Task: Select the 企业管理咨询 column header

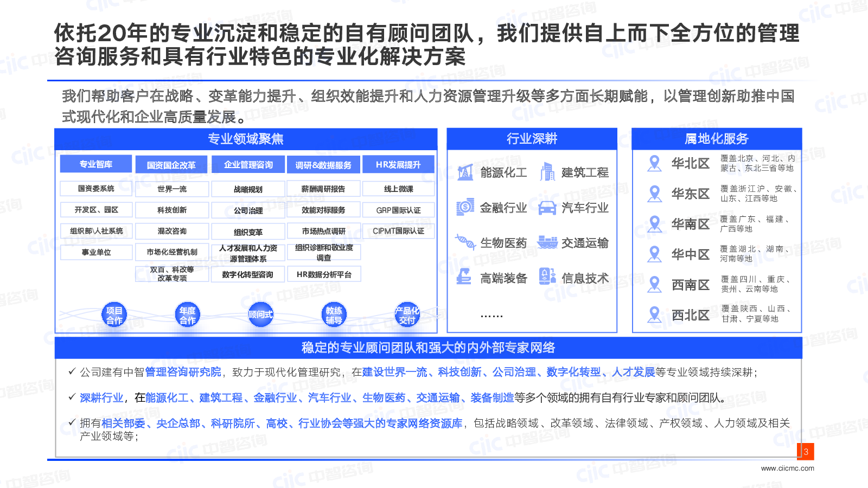Action: [248, 165]
